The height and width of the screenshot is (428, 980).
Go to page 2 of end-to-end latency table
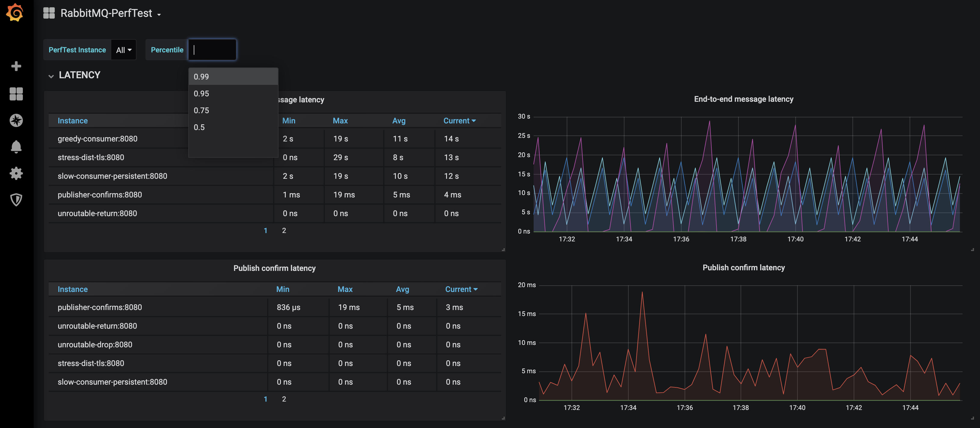point(284,230)
